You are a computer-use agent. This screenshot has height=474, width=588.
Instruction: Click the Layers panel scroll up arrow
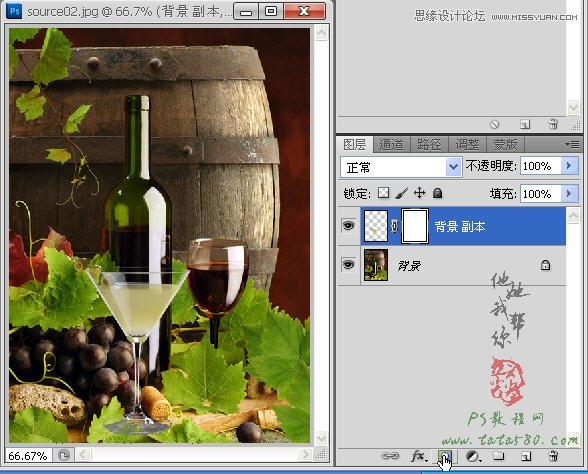pyautogui.click(x=573, y=216)
